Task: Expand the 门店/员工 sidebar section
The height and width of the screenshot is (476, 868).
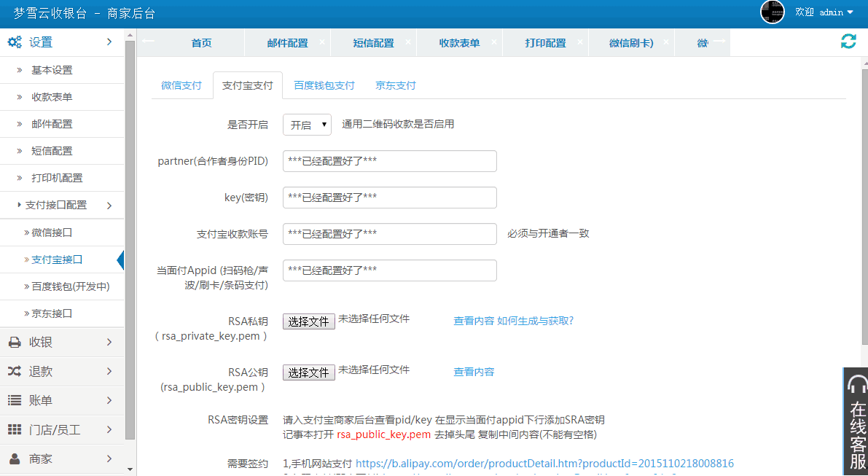Action: (x=62, y=429)
